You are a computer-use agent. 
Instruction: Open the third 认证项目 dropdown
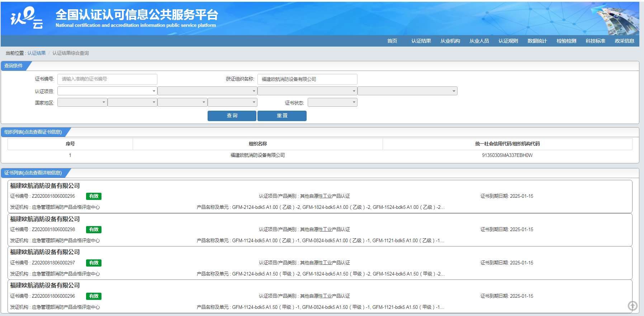pyautogui.click(x=307, y=91)
